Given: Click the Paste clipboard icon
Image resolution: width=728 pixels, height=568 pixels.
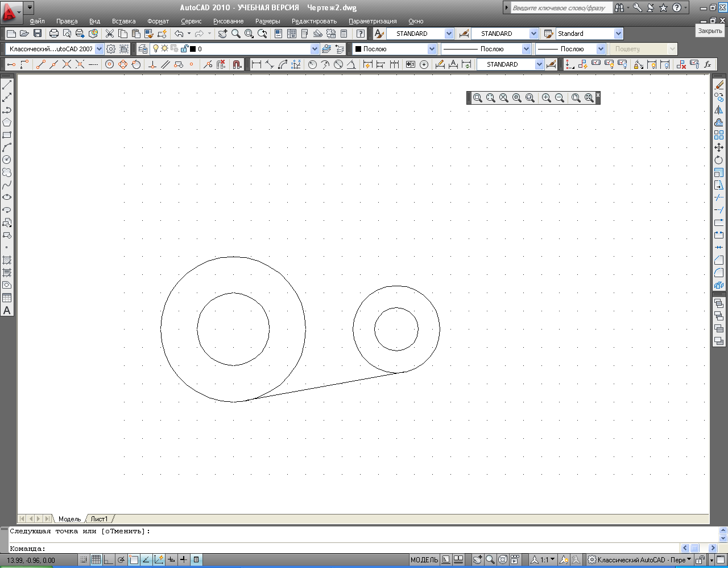Looking at the screenshot, I should pos(136,34).
